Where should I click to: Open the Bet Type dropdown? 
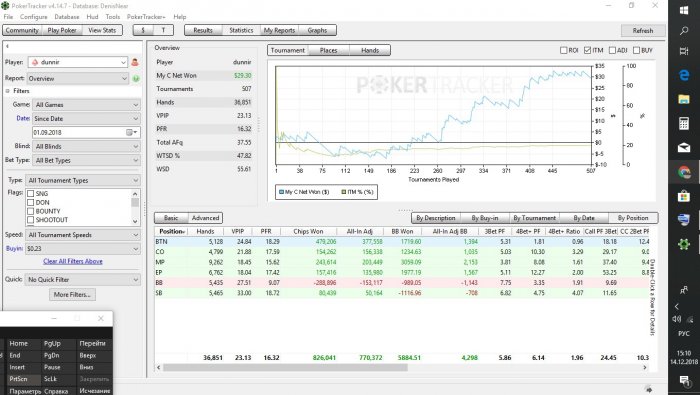tap(86, 160)
